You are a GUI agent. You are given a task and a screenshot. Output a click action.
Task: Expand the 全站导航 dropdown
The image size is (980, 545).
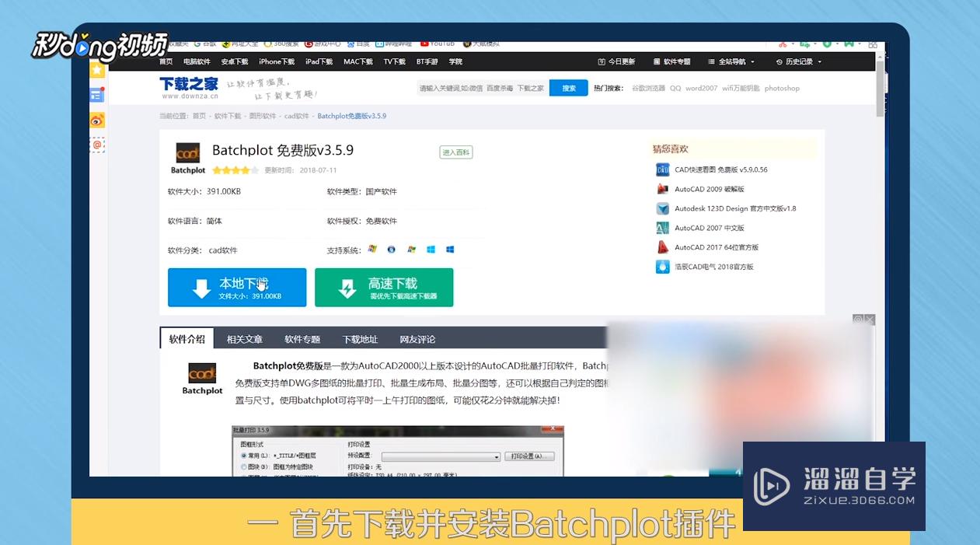click(731, 61)
